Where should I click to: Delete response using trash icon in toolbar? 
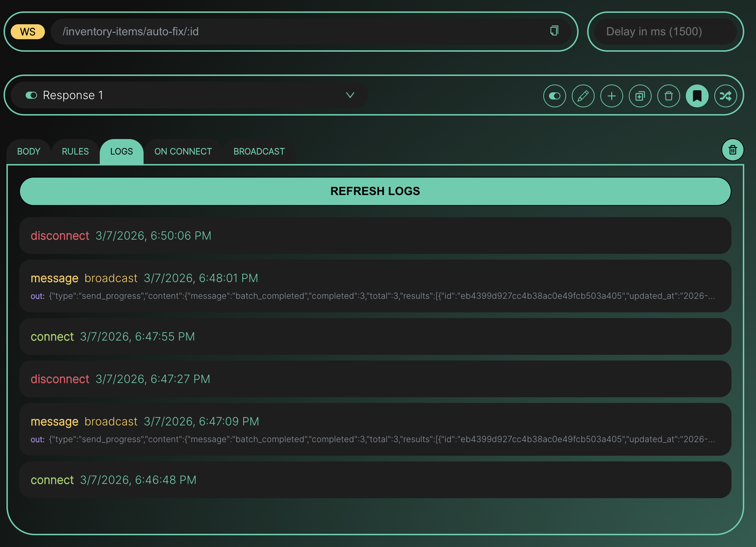coord(668,96)
